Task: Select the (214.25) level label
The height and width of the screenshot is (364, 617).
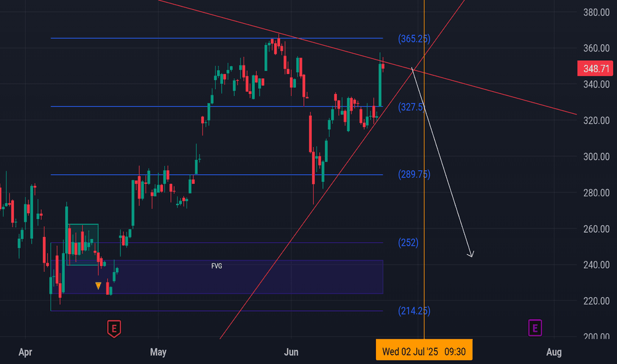Action: click(x=414, y=311)
